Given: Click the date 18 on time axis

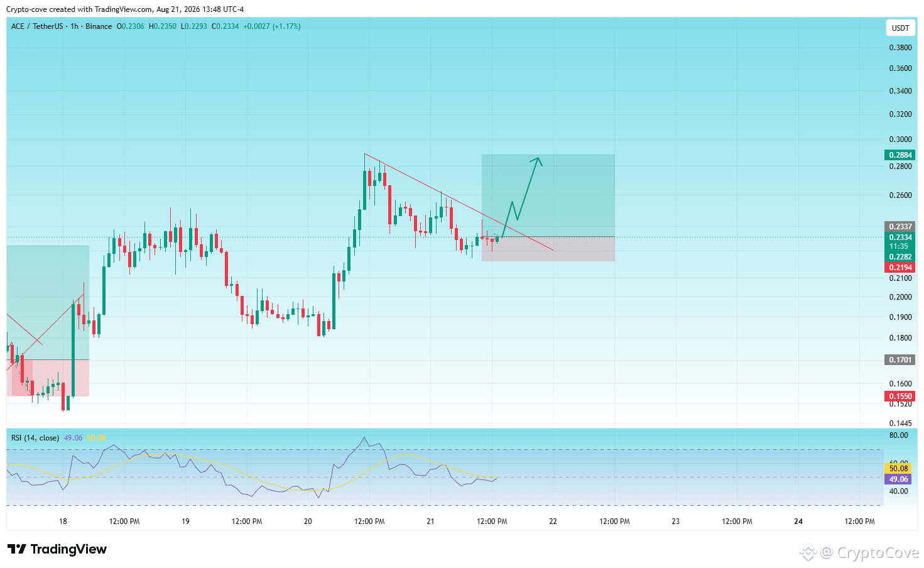Looking at the screenshot, I should click(63, 522).
